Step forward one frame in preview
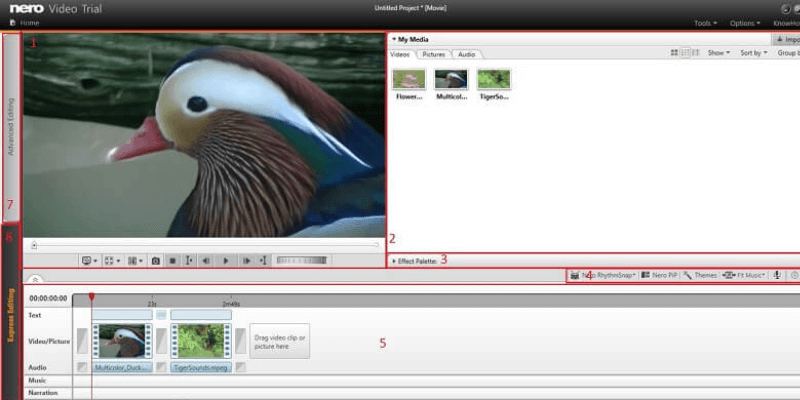 click(x=246, y=261)
